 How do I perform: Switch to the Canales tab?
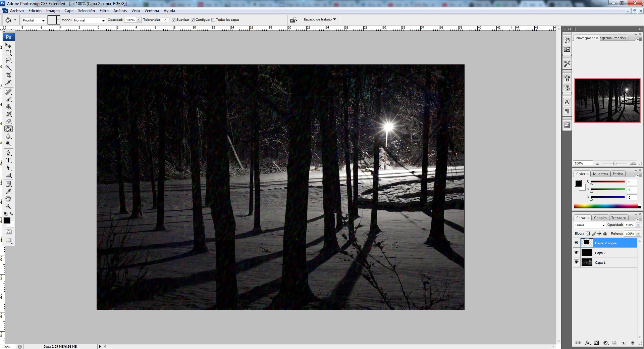600,218
